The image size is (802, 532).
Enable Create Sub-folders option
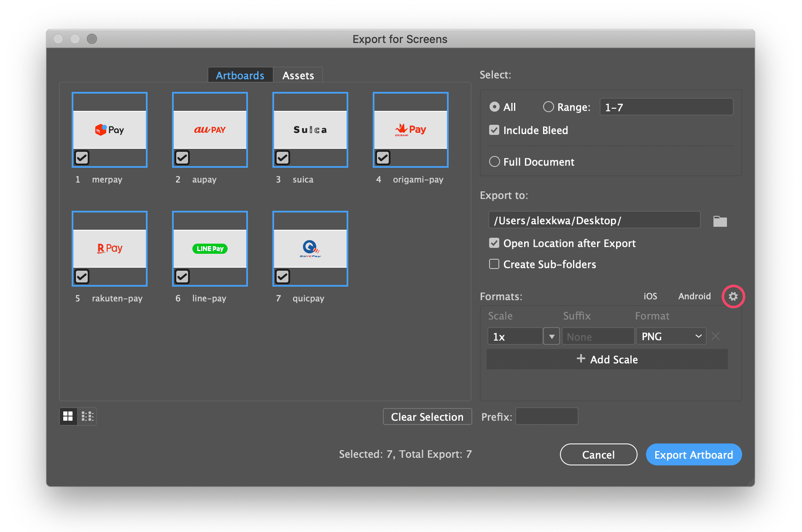(x=494, y=264)
